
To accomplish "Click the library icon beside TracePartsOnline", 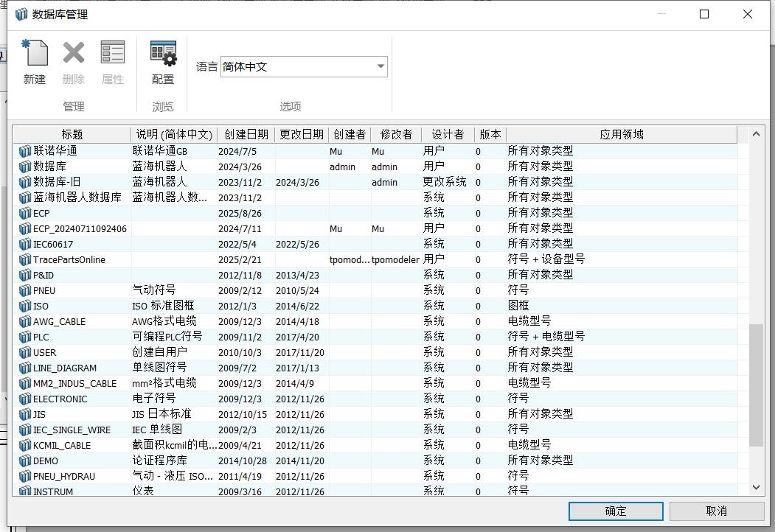I will [x=25, y=259].
